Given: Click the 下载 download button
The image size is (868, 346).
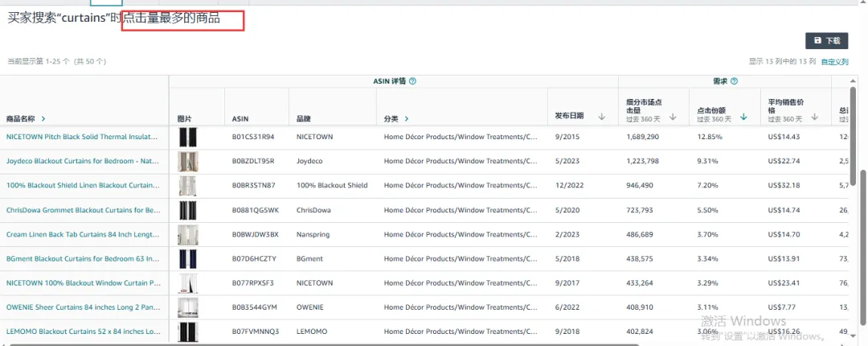Looking at the screenshot, I should pos(826,40).
